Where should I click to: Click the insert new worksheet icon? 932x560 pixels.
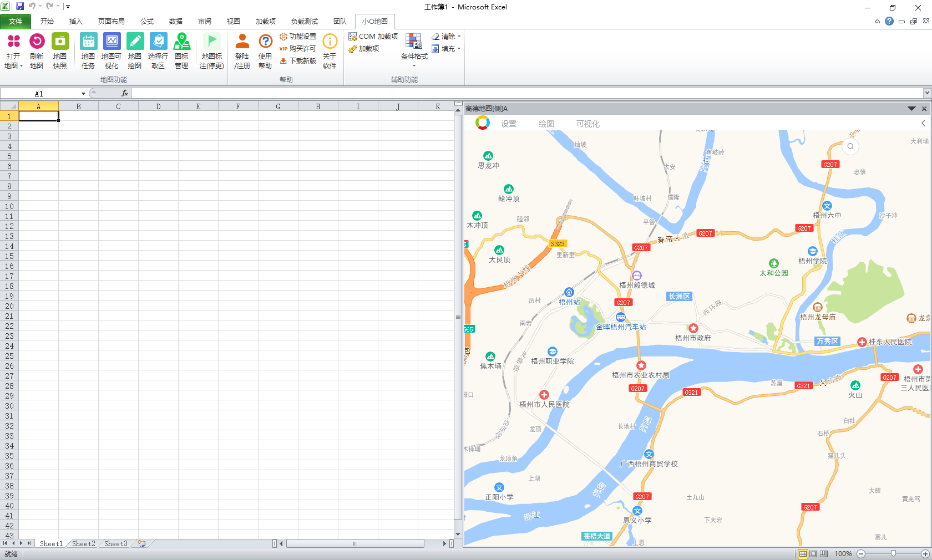pos(142,543)
